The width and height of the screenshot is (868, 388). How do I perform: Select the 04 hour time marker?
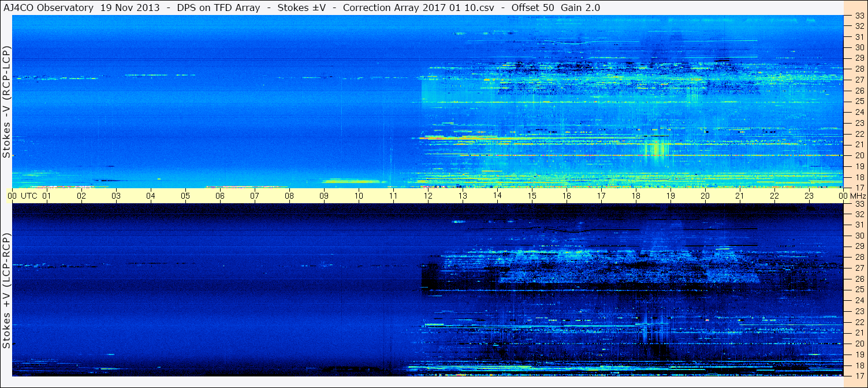point(151,196)
